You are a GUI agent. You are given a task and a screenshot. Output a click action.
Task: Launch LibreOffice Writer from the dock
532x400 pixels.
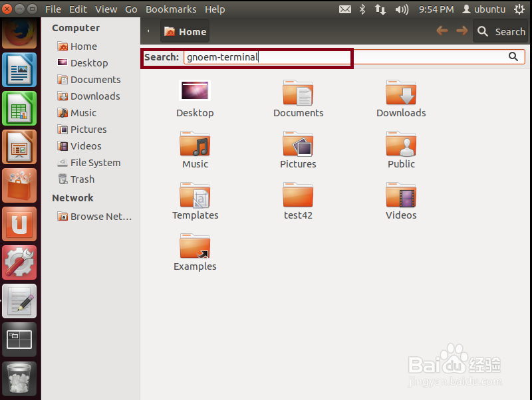coord(19,70)
